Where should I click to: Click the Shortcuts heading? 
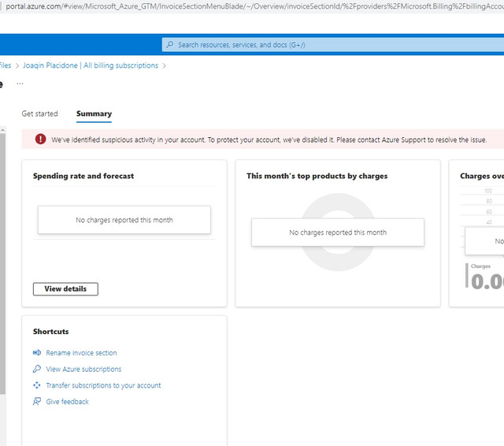coord(50,332)
